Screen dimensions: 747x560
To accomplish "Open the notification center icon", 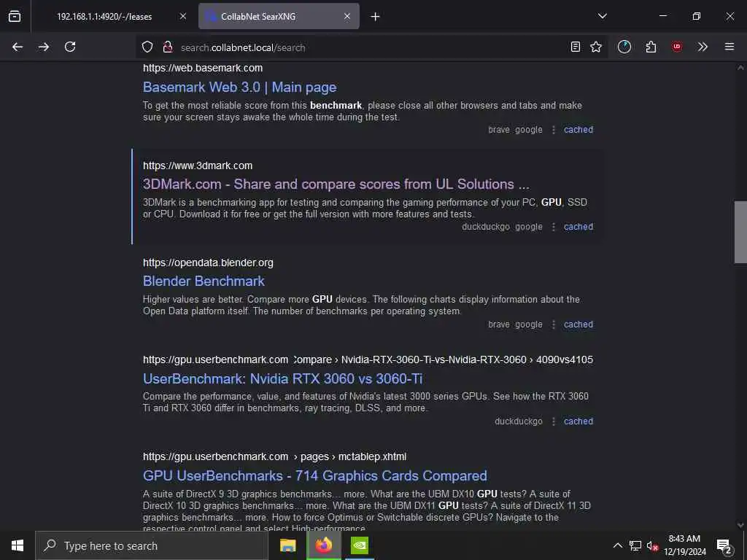I will 725,545.
